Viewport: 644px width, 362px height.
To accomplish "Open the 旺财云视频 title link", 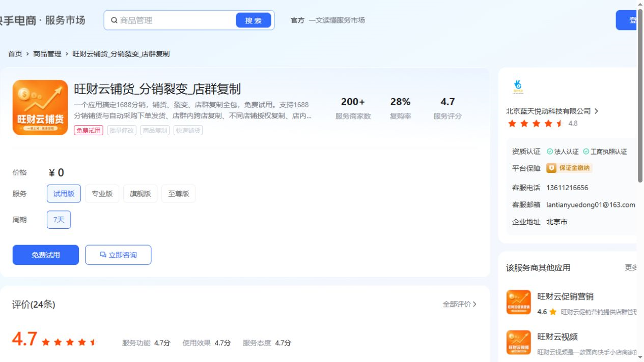I will coord(557,337).
